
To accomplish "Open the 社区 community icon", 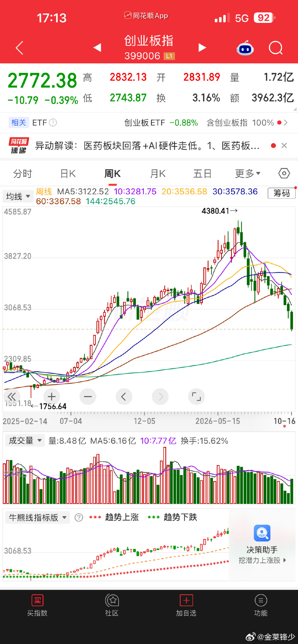I will click(112, 600).
